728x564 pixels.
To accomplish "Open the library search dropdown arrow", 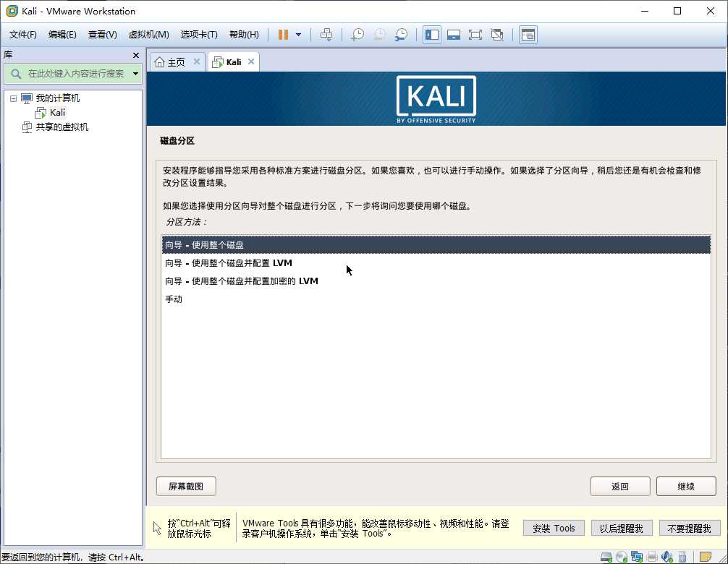I will click(x=135, y=74).
